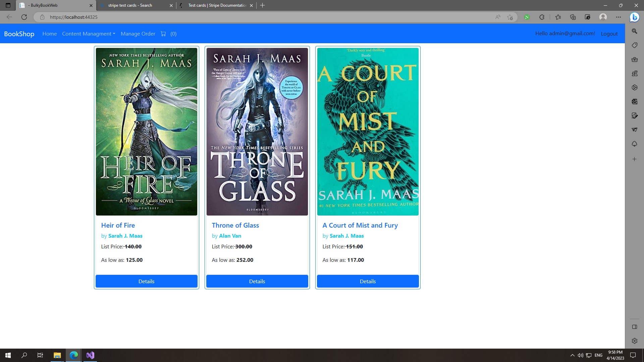Viewport: 644px width, 362px height.
Task: Click Details for Heir of Fire
Action: pyautogui.click(x=147, y=281)
